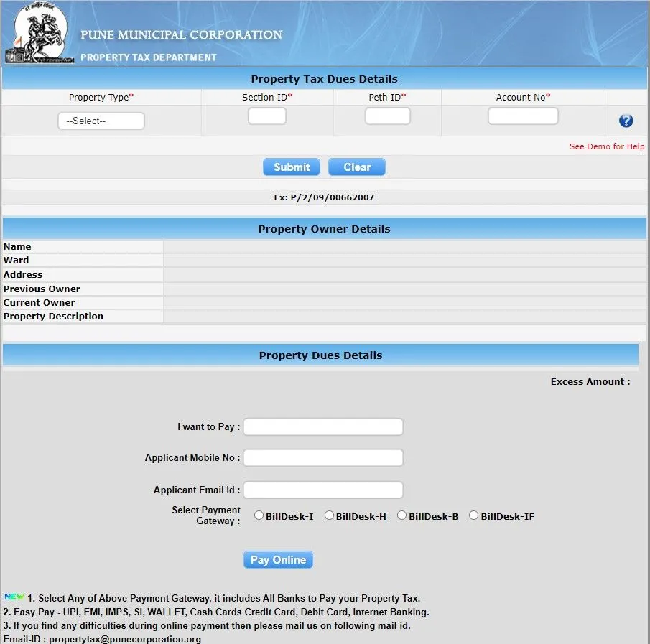The width and height of the screenshot is (650, 644).
Task: Click the propertytax@punecorporation.org email address
Action: pos(124,638)
